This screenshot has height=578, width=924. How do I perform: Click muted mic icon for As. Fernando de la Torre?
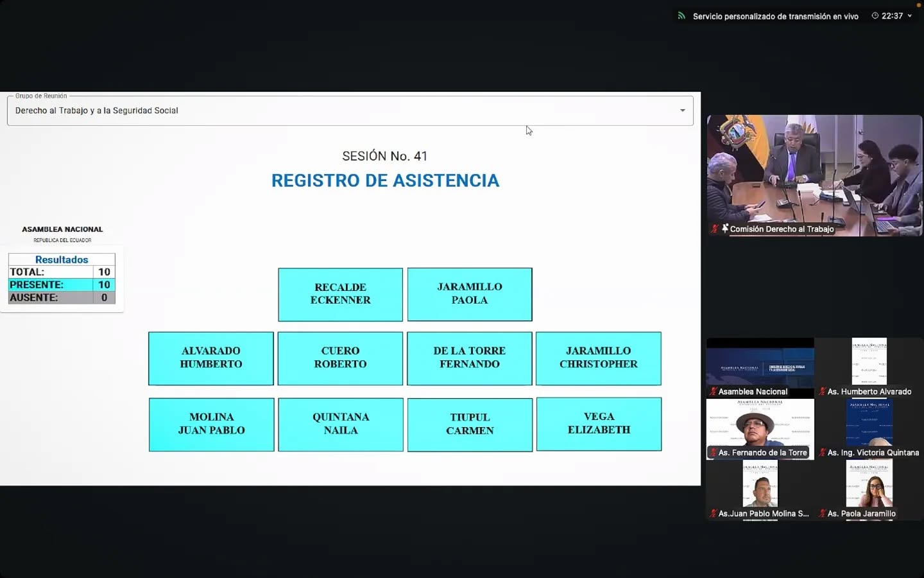(713, 453)
